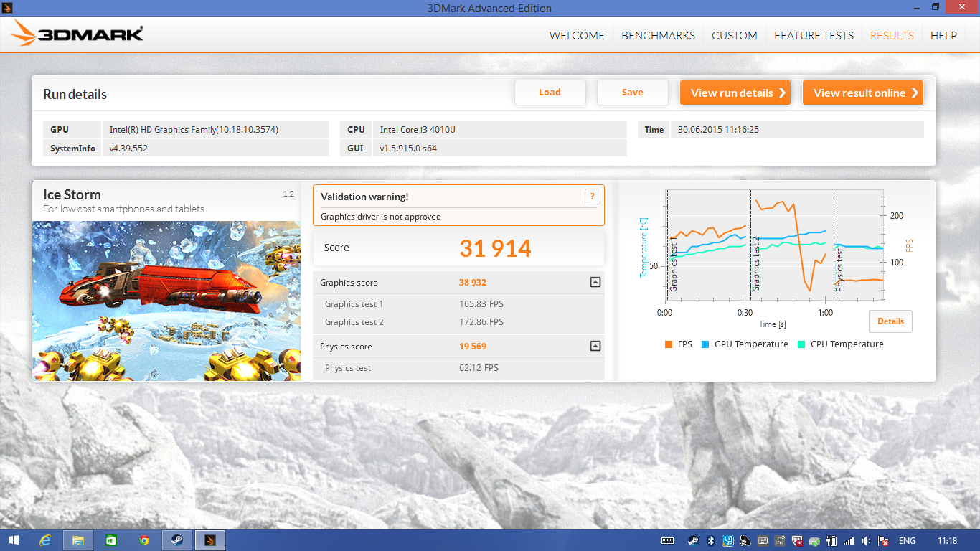Image resolution: width=980 pixels, height=551 pixels.
Task: Launch Google Chrome from the taskbar
Action: click(x=144, y=540)
